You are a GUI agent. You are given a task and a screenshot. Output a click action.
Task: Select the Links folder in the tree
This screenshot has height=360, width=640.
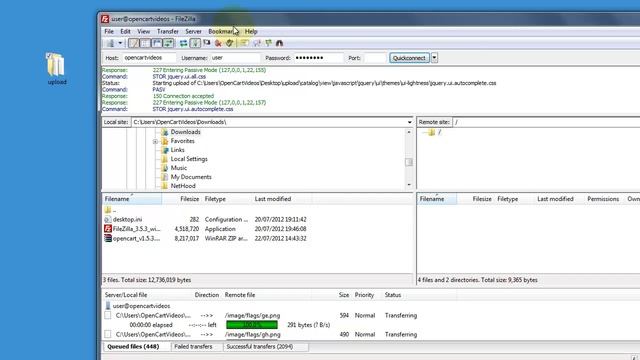178,150
